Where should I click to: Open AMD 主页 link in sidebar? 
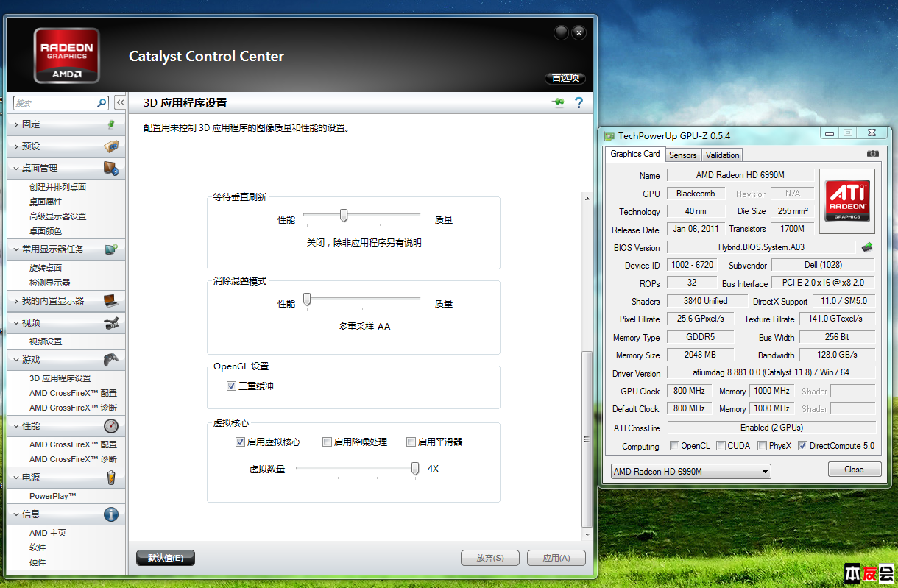pyautogui.click(x=48, y=533)
